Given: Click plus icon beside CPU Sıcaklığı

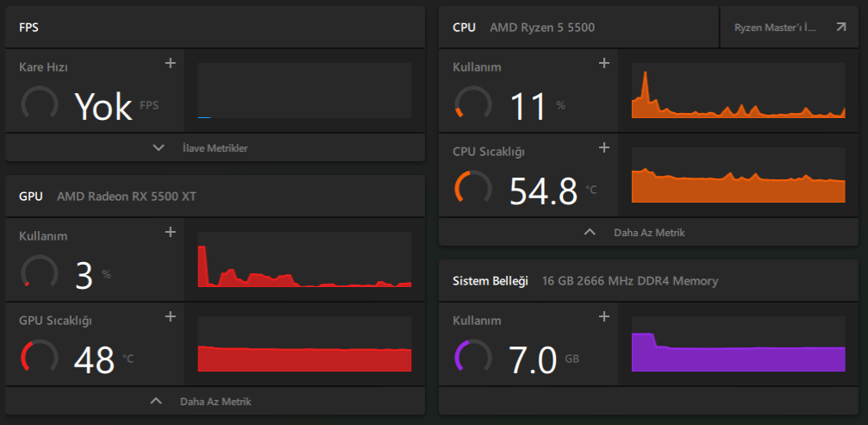Looking at the screenshot, I should [604, 147].
